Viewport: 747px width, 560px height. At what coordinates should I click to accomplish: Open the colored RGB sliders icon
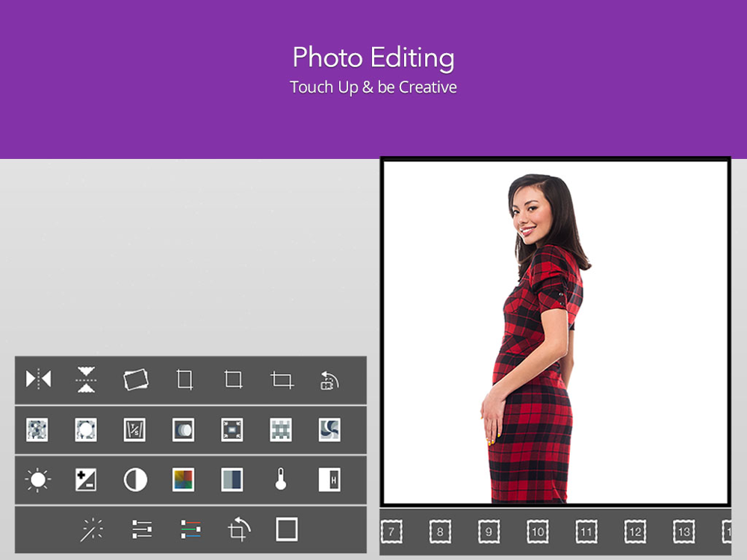pos(190,530)
